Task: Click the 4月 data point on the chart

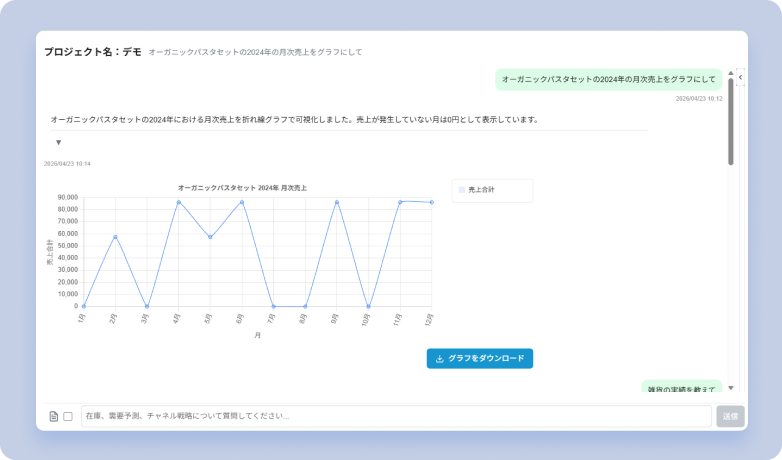Action: pyautogui.click(x=179, y=202)
